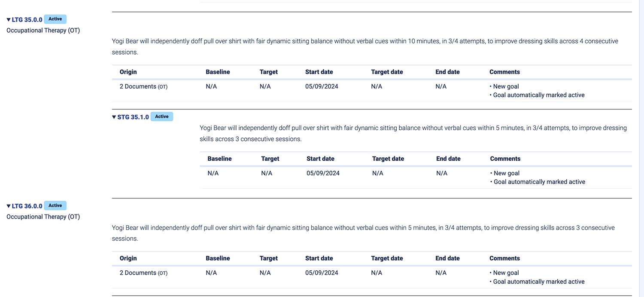Image resolution: width=644 pixels, height=297 pixels.
Task: Click the Active badge beside STG 35.1.0
Action: pyautogui.click(x=162, y=116)
